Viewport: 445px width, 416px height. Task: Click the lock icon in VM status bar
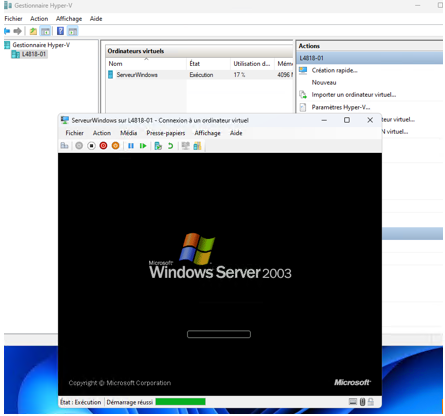click(x=370, y=402)
